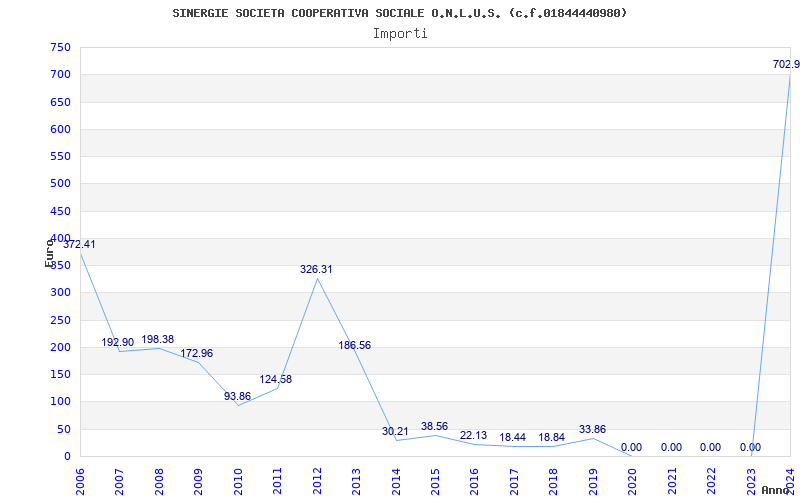
Task: Click the 50 y-axis tick label
Action: coord(63,429)
